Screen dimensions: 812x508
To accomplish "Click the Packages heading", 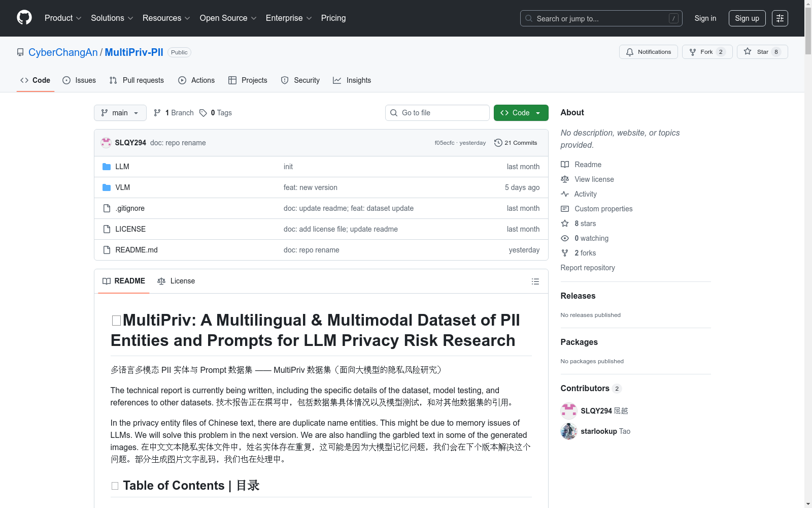I will pos(579,342).
